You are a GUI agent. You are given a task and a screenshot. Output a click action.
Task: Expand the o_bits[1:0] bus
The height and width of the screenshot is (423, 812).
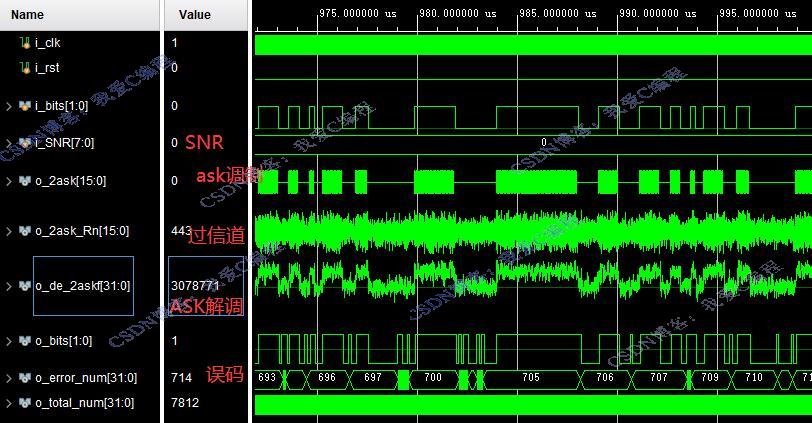9,341
